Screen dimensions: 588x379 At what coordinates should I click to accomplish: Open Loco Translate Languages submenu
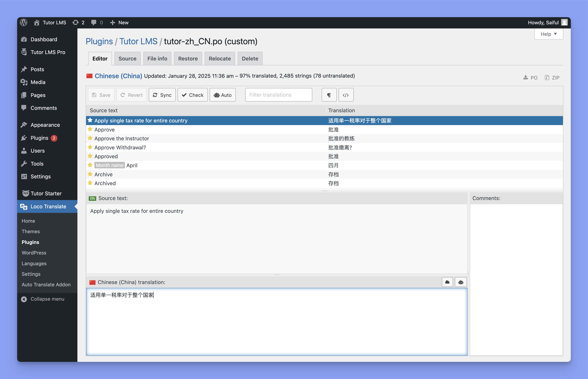34,263
